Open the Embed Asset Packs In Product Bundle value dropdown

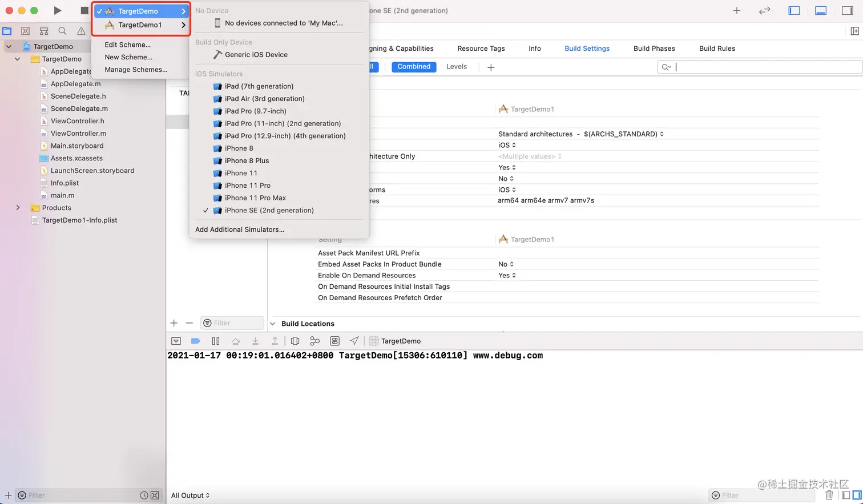point(506,264)
